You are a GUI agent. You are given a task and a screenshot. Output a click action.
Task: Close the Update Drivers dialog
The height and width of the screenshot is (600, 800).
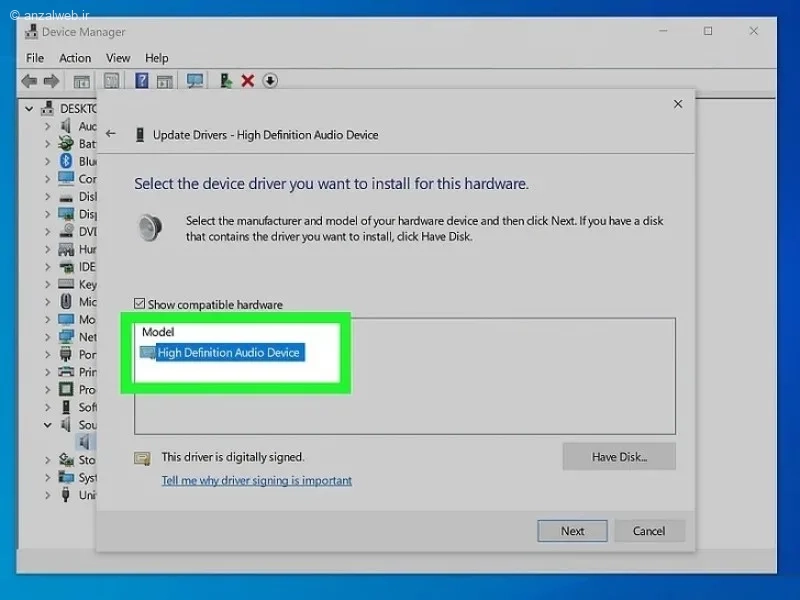[678, 104]
